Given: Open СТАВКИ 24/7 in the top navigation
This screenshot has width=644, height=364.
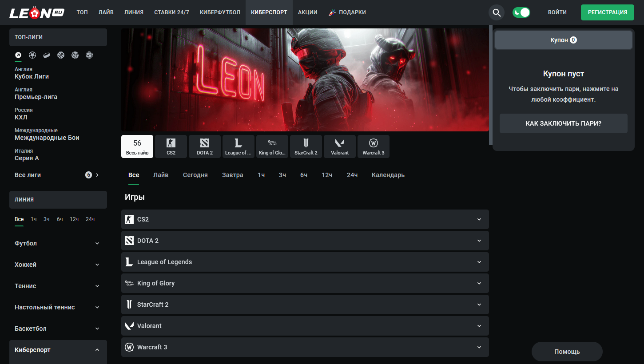Looking at the screenshot, I should point(171,12).
